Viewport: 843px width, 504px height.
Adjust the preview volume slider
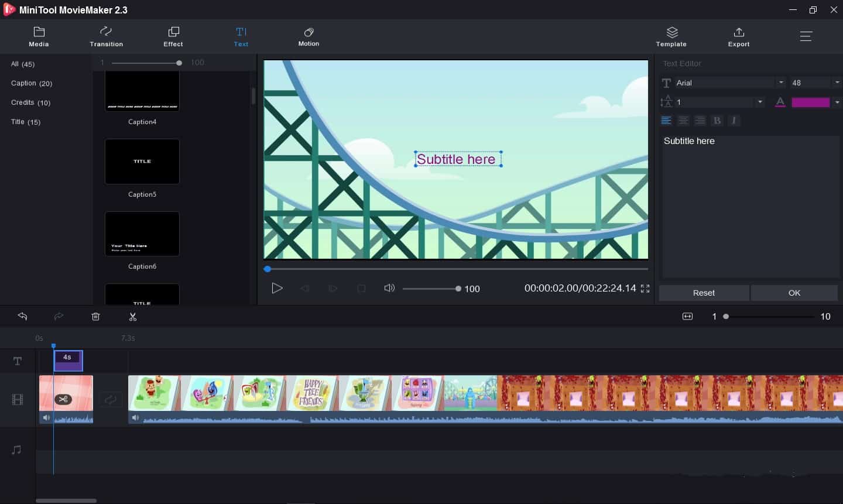tap(431, 289)
